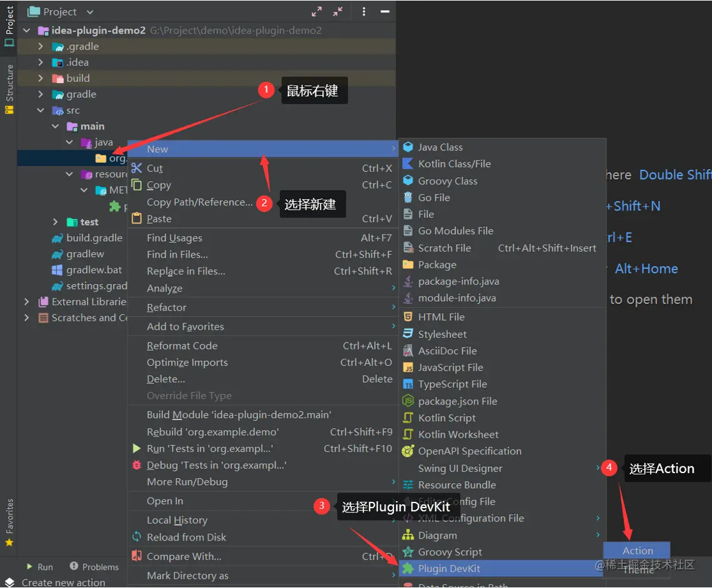Expand External Libraries node

27,301
